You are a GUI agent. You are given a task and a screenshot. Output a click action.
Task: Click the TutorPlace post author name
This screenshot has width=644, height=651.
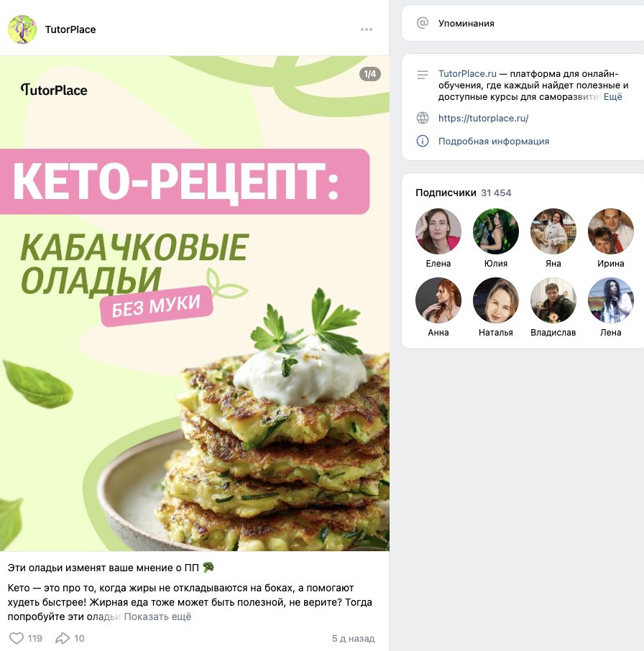coord(70,29)
